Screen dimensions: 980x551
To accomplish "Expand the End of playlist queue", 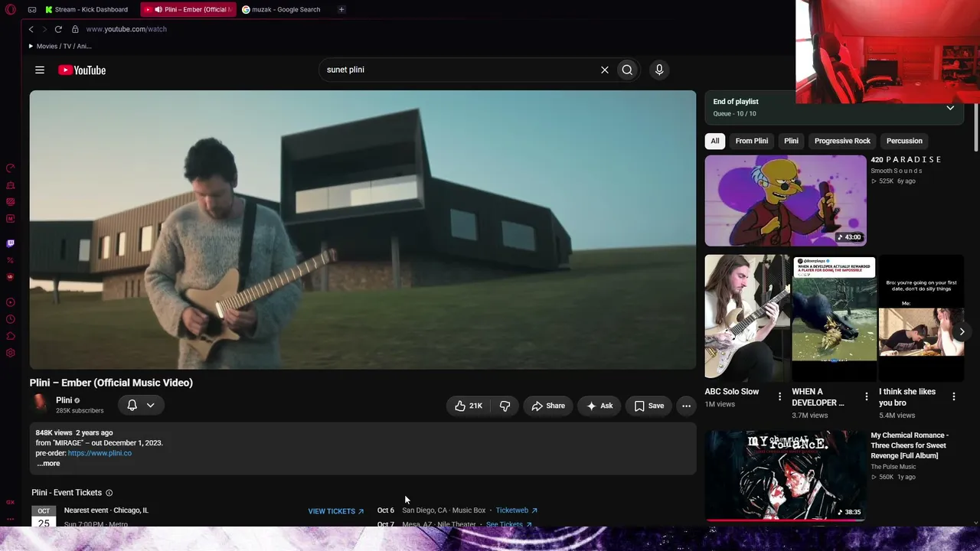I will click(x=950, y=108).
